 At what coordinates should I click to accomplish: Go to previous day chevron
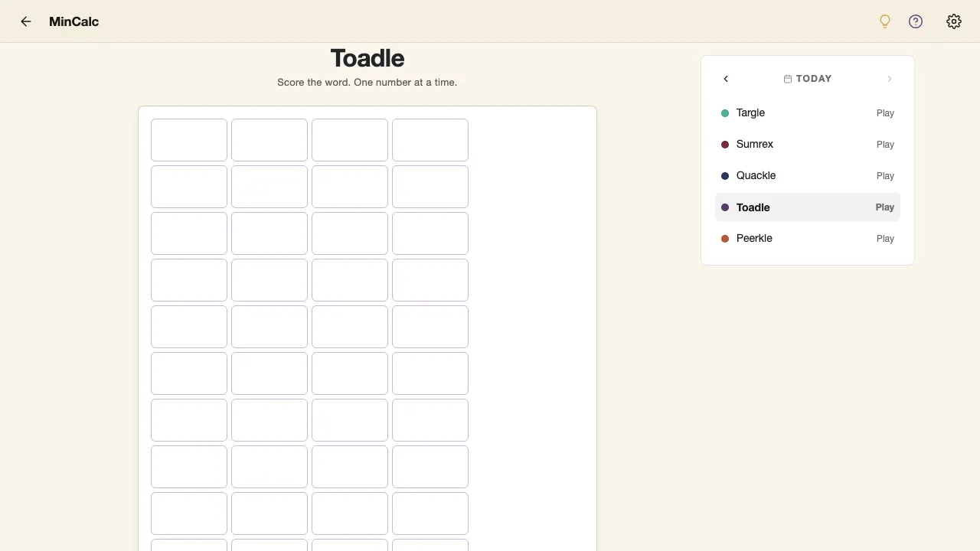(x=726, y=79)
